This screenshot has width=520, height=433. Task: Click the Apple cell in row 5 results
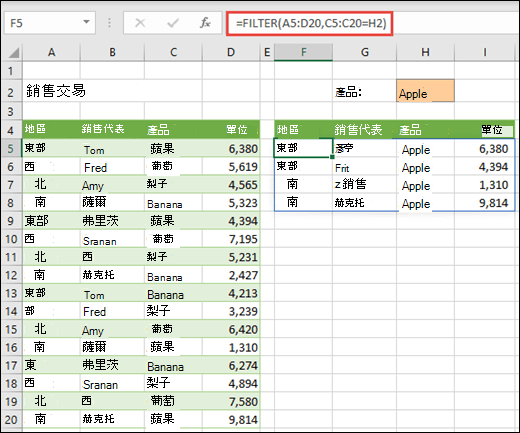click(x=425, y=149)
